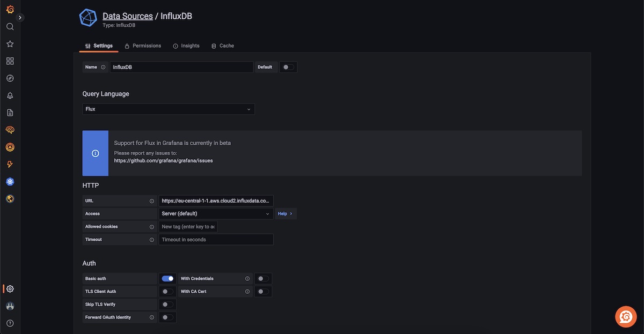Toggle the Default data source switch
Image resolution: width=644 pixels, height=334 pixels.
(288, 67)
